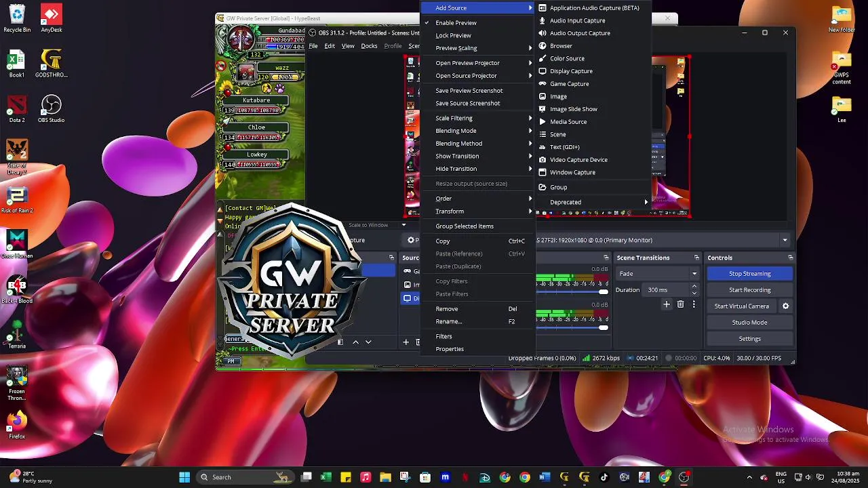Open the Fade transition dropdown
The image size is (868, 488).
click(657, 274)
